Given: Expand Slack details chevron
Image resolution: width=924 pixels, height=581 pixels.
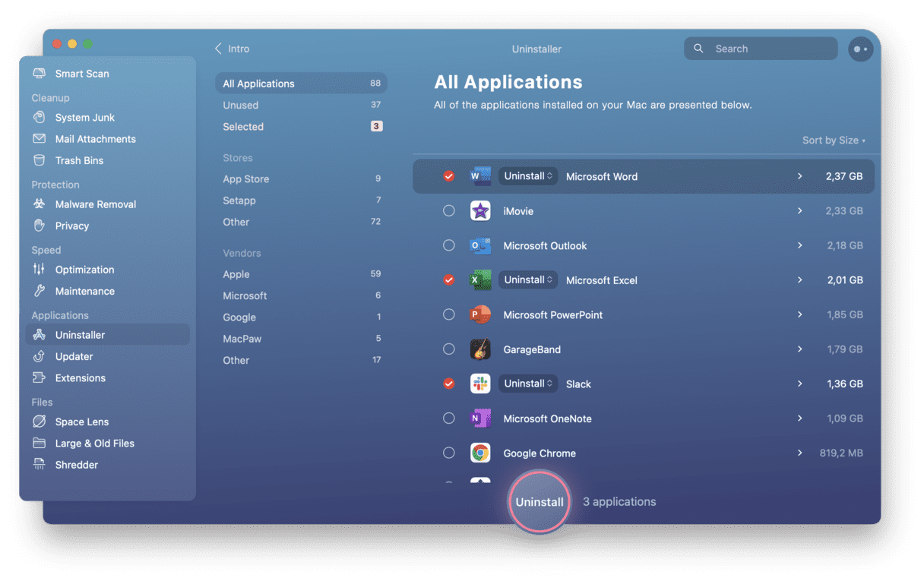Looking at the screenshot, I should pos(799,384).
